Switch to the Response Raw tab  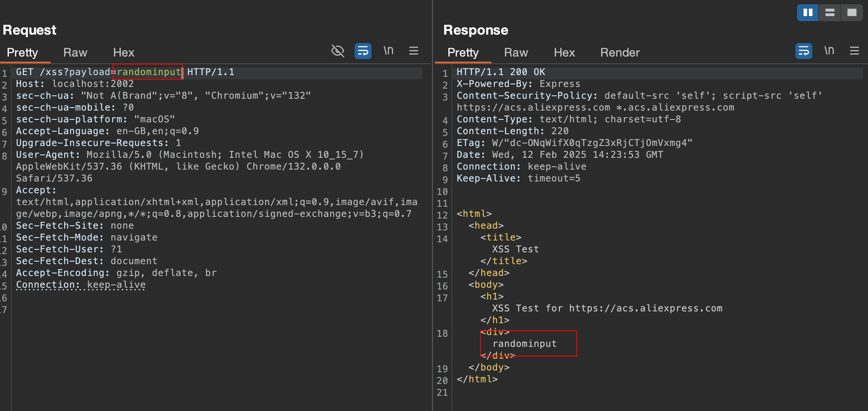click(x=516, y=53)
